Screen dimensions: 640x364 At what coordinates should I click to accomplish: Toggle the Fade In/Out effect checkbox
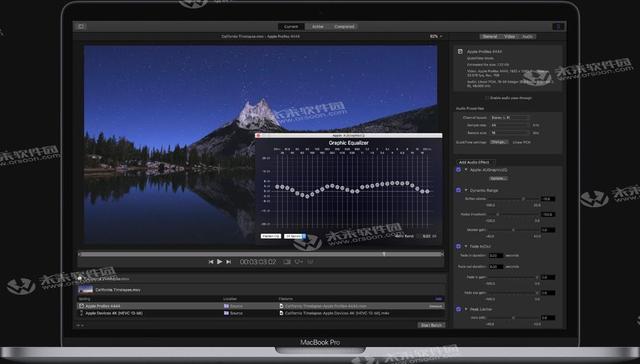tap(458, 246)
